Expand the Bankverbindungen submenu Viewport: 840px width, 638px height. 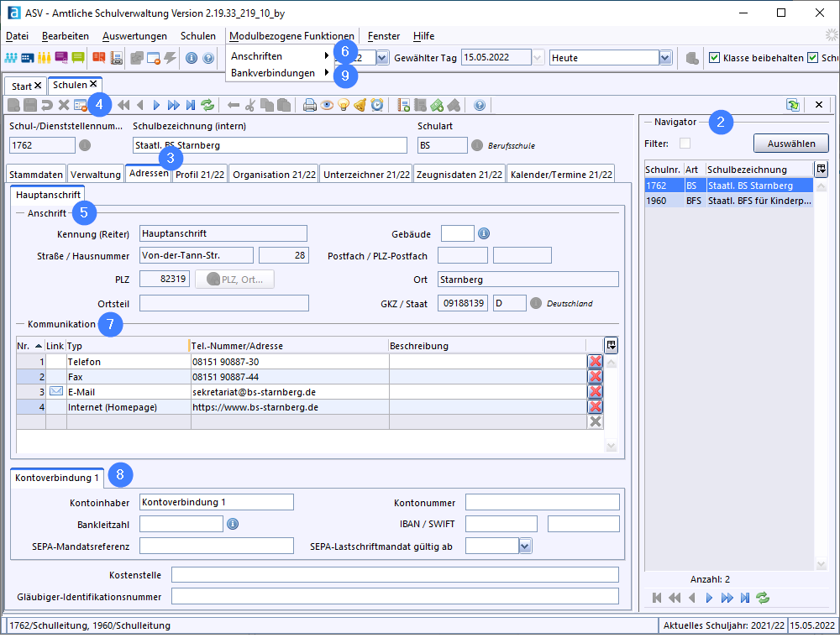pyautogui.click(x=281, y=73)
